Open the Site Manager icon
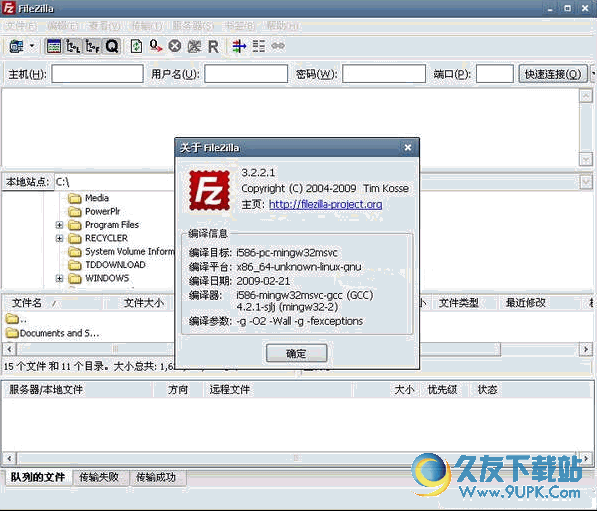 [x=16, y=46]
